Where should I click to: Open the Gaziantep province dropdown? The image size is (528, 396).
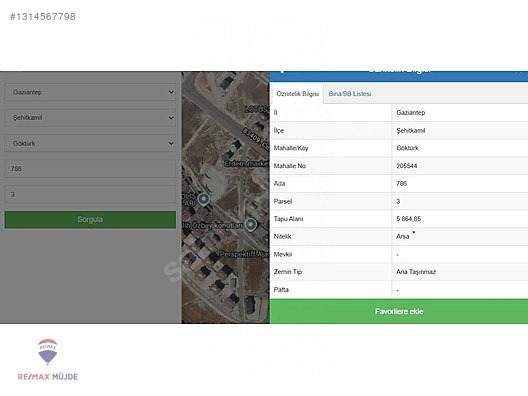(x=90, y=92)
